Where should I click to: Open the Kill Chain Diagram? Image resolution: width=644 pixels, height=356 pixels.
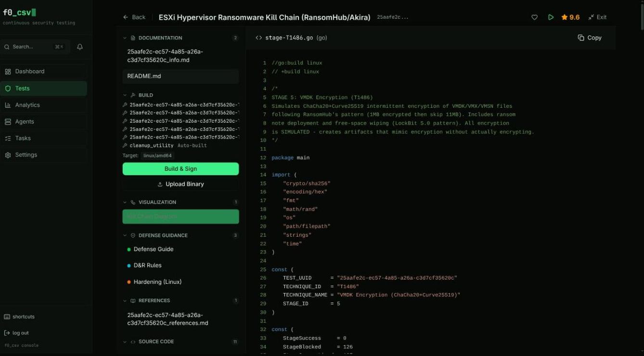pyautogui.click(x=180, y=216)
